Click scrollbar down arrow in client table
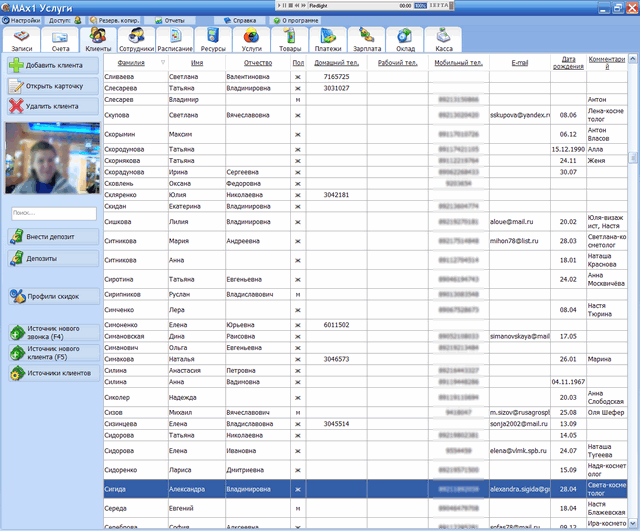The width and height of the screenshot is (640, 531). 633,523
